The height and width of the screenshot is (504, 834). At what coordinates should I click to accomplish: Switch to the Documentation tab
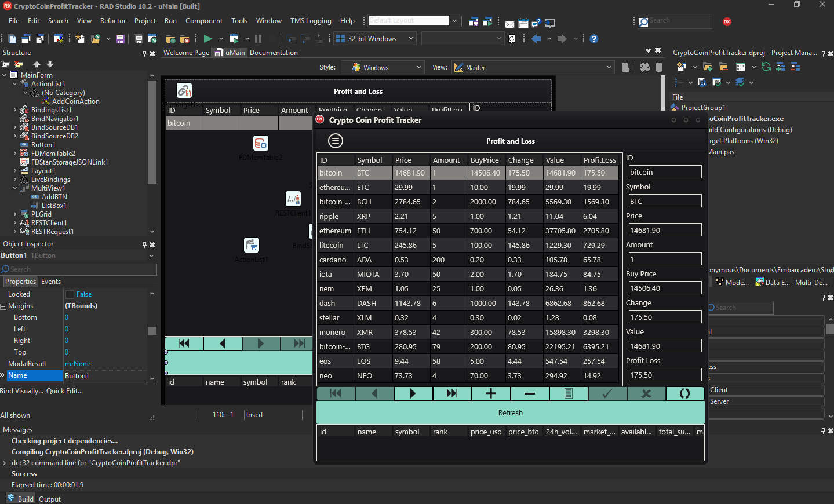(x=274, y=53)
